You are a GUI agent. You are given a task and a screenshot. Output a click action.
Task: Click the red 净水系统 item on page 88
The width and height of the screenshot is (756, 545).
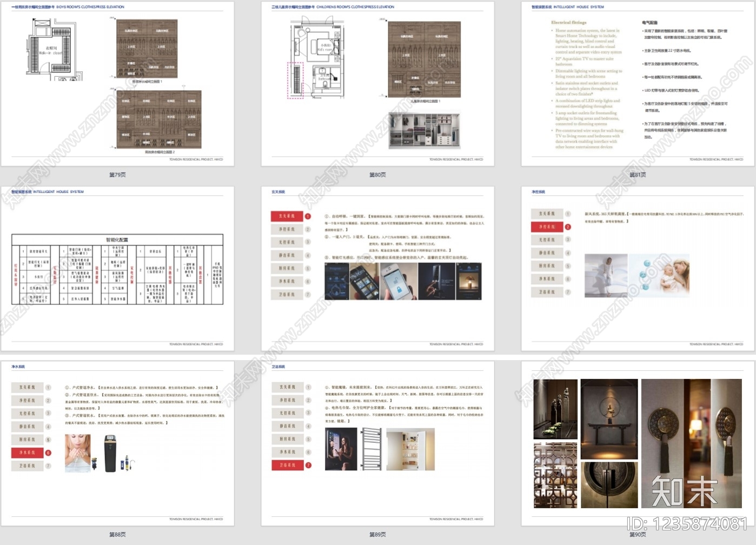pos(27,453)
